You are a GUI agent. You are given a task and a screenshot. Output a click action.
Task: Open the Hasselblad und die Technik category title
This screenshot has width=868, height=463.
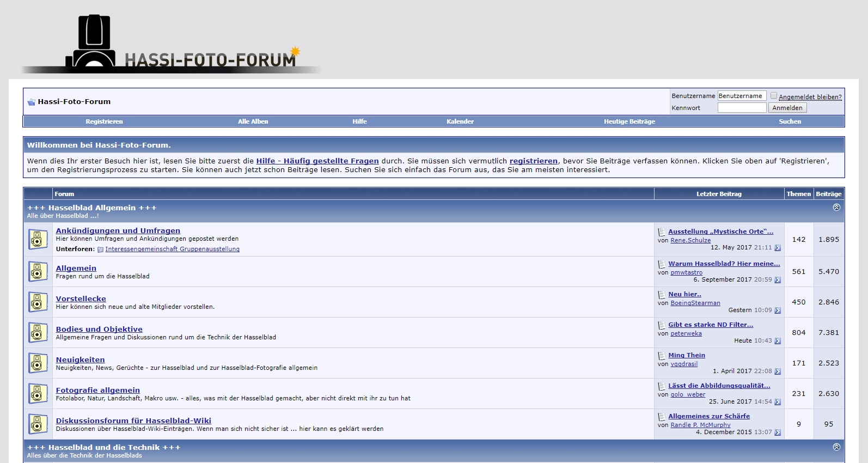pos(103,448)
